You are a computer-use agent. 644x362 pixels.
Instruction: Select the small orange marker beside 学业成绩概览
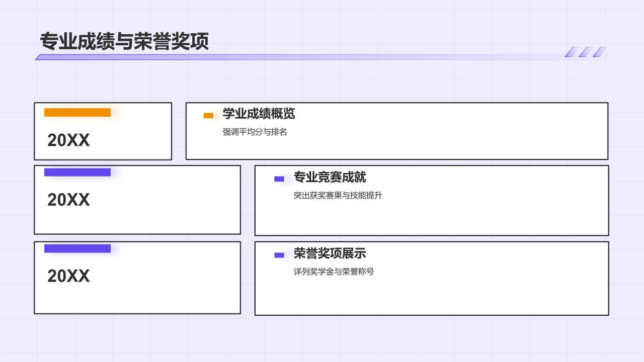click(x=208, y=116)
